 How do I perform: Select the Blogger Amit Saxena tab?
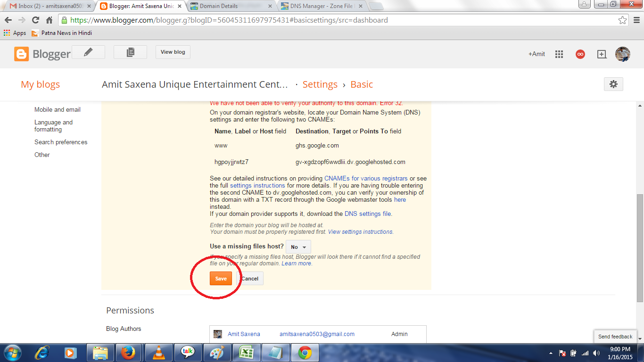pos(140,6)
